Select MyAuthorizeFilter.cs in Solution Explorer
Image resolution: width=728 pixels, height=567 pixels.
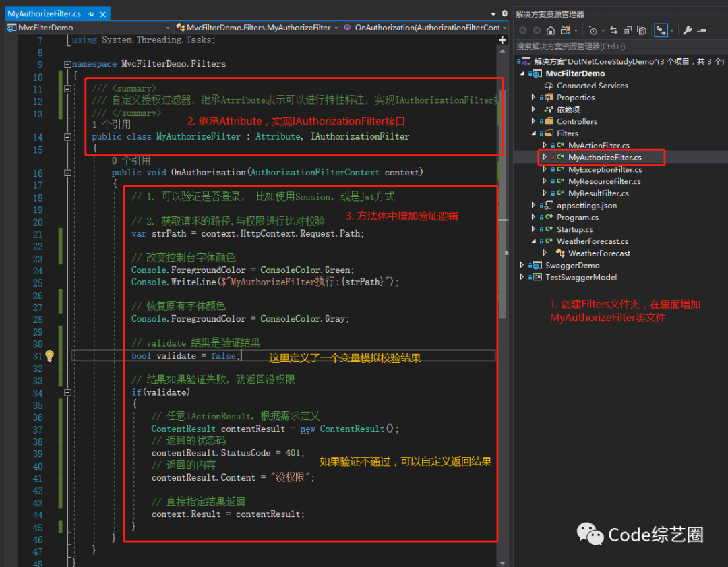605,157
